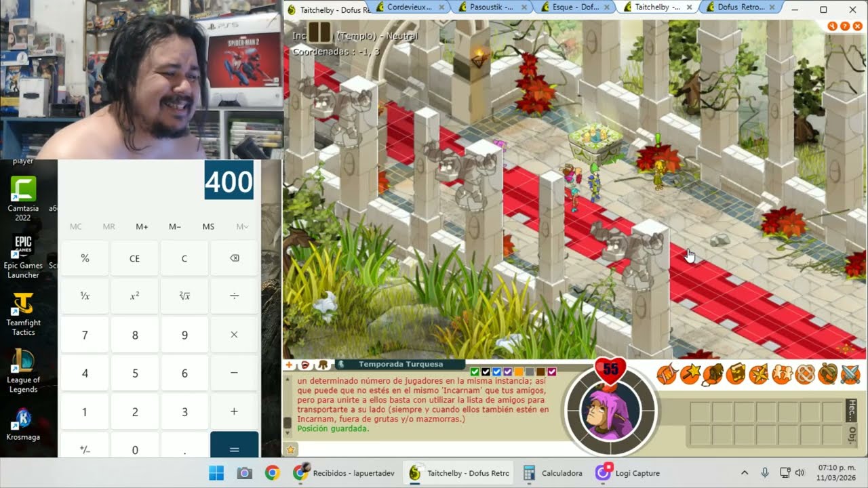Viewport: 868px width, 488px height.
Task: Open League of Legends desktop shortcut
Action: (23, 371)
